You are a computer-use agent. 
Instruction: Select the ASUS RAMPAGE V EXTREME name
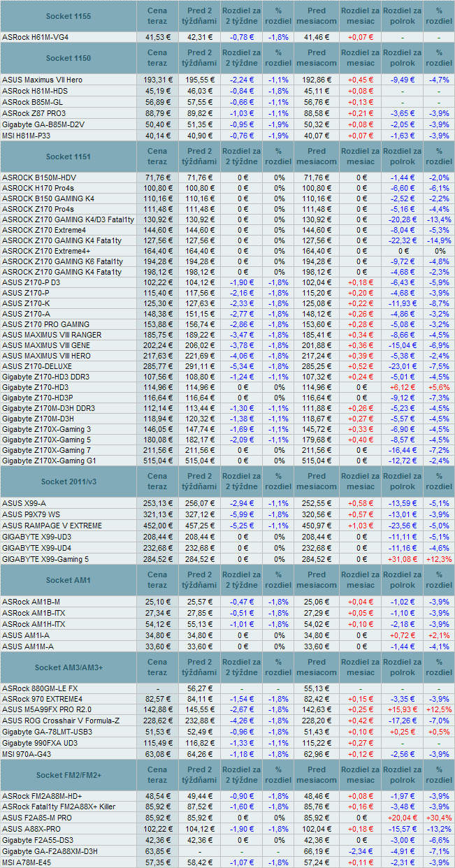coord(52,526)
